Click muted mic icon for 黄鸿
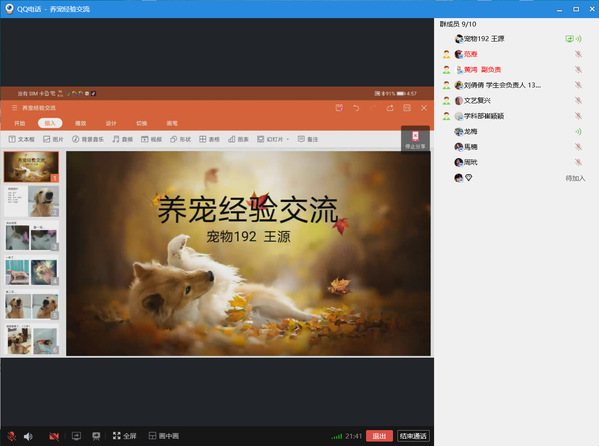Image resolution: width=599 pixels, height=446 pixels. click(578, 70)
